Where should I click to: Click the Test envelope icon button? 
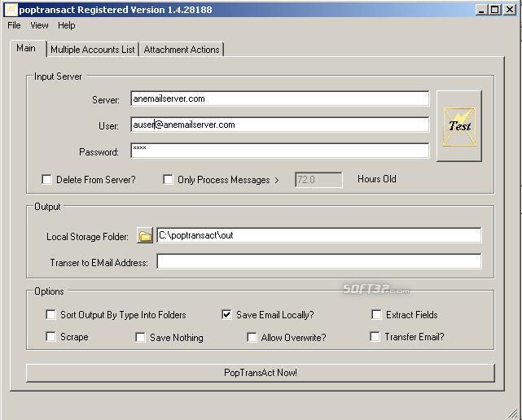click(459, 126)
